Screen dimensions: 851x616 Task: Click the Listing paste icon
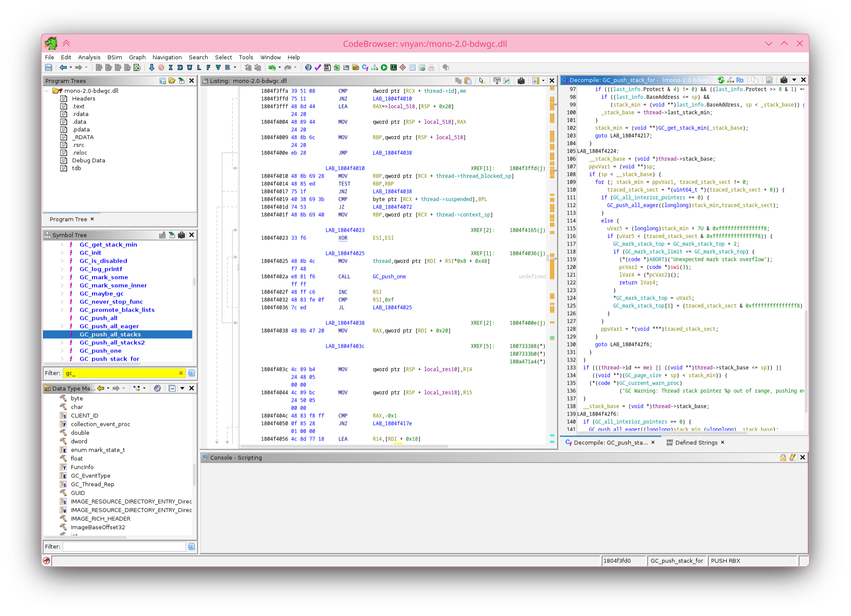[x=468, y=81]
